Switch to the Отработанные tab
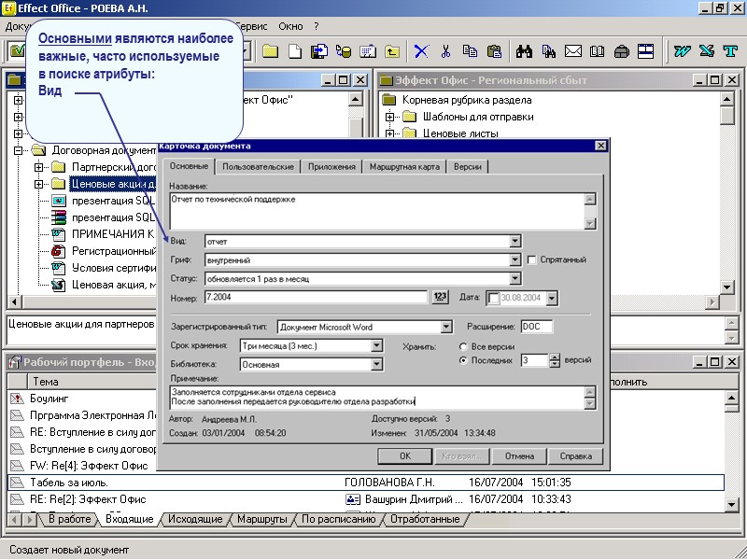 tap(425, 519)
